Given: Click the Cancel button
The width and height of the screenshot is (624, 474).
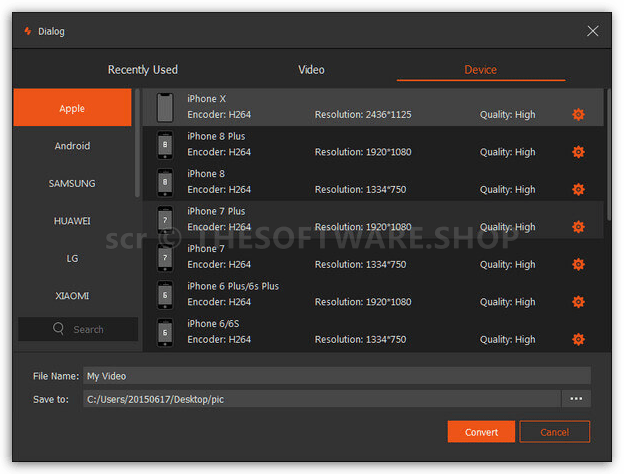Looking at the screenshot, I should [554, 432].
